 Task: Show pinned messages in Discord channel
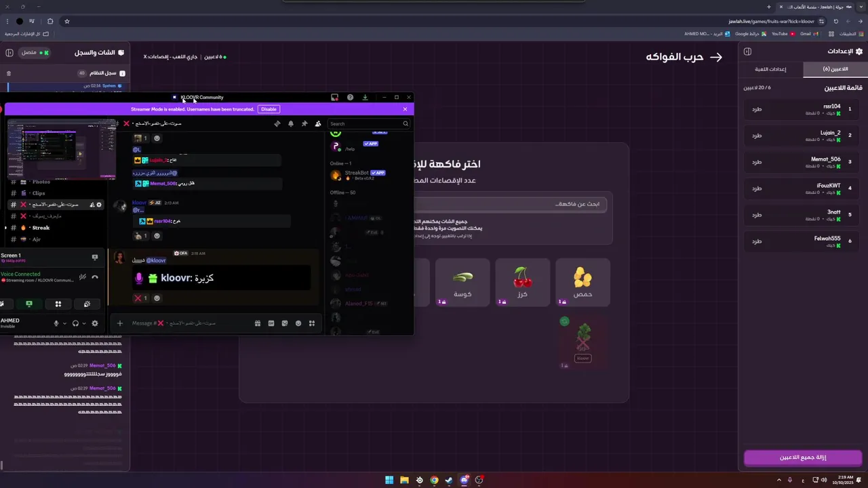(304, 123)
